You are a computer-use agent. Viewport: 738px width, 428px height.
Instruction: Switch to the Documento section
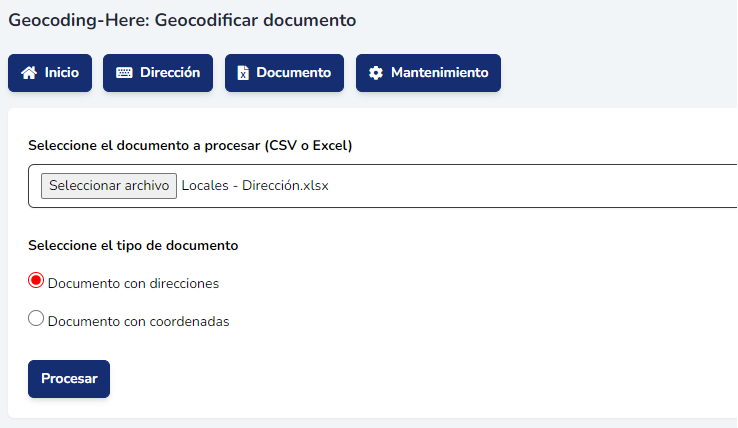coord(284,73)
